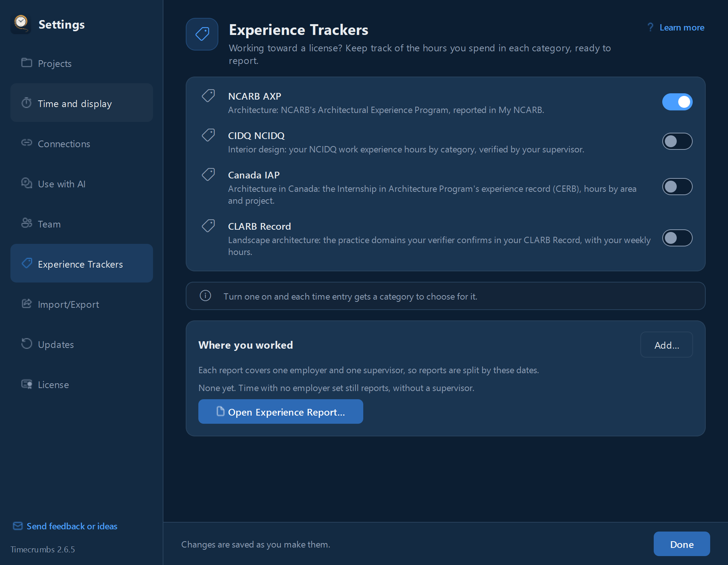Screen dimensions: 728x565
Task: Click the certificate icon beside License
Action: coord(26,384)
